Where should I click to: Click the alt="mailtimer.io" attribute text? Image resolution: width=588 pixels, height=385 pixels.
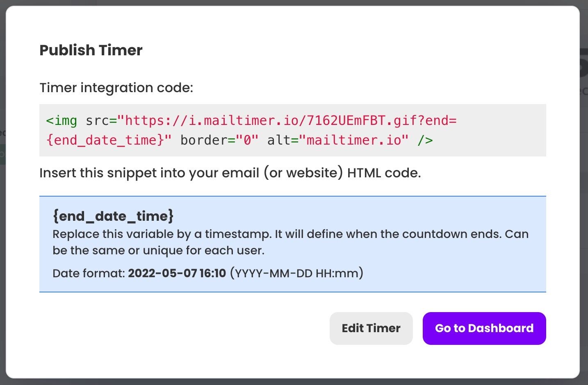[338, 140]
